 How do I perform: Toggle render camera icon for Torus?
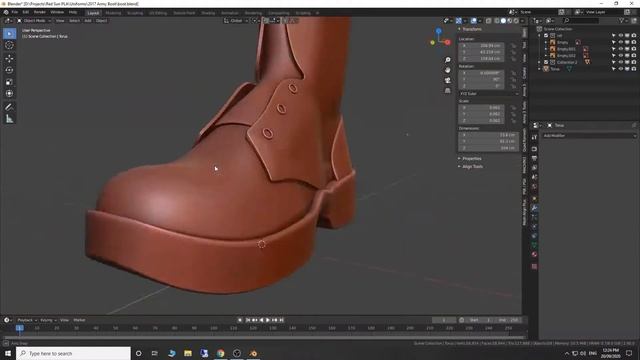click(633, 69)
